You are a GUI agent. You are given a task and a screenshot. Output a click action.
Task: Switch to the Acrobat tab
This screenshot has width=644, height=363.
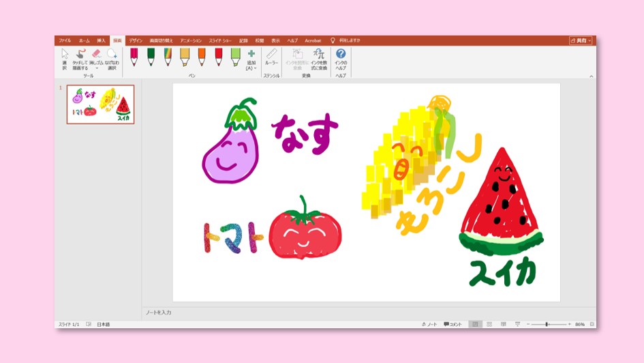[x=313, y=41]
